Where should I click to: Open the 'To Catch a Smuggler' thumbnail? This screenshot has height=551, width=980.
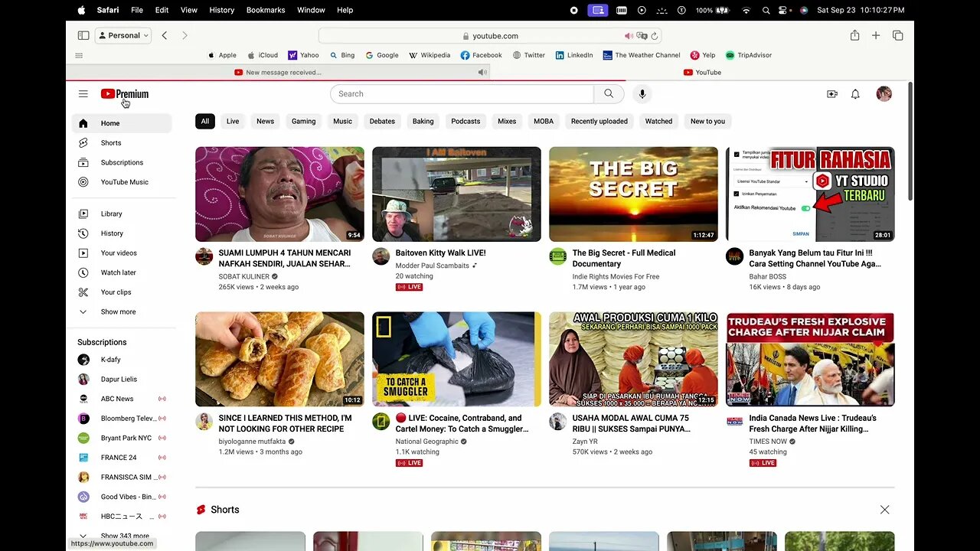coord(456,359)
